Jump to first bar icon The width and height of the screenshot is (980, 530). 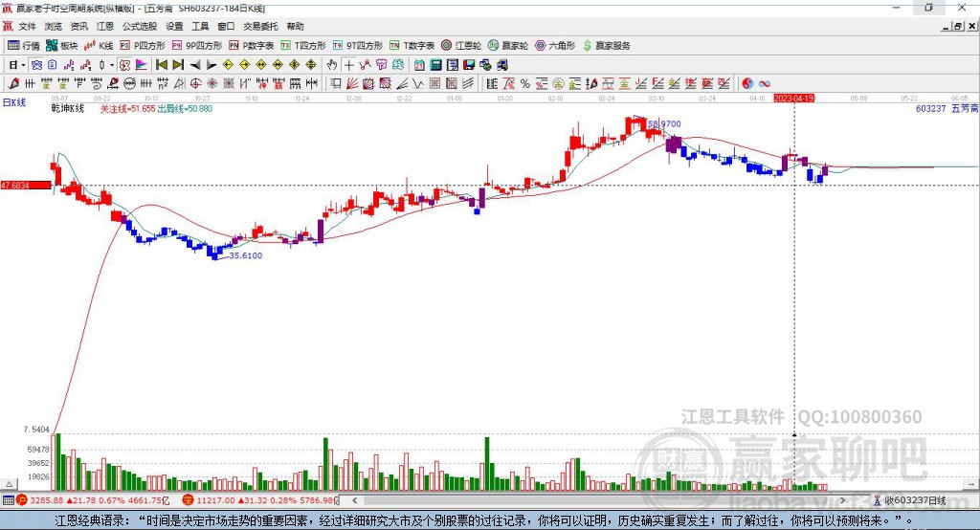(161, 65)
